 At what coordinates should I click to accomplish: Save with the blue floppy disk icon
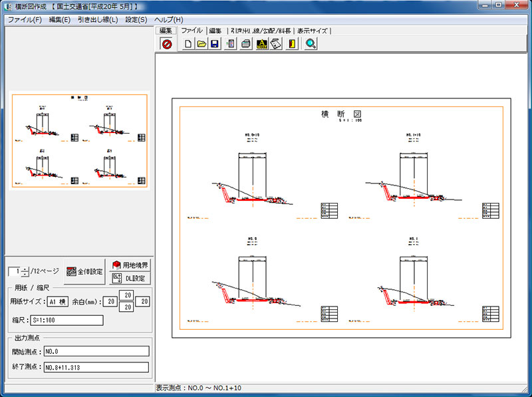(214, 45)
